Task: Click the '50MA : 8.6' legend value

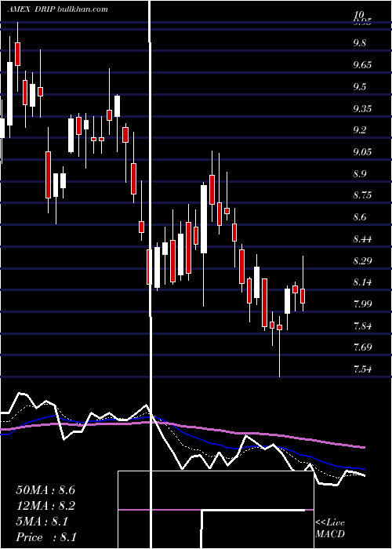Action: (x=45, y=490)
